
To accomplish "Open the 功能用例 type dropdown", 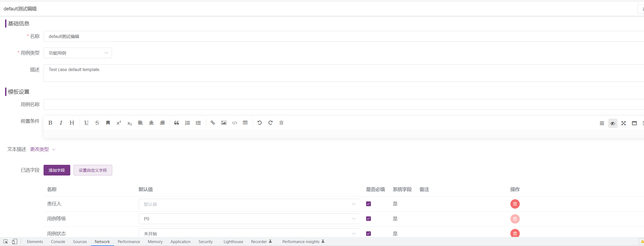I will pyautogui.click(x=77, y=53).
